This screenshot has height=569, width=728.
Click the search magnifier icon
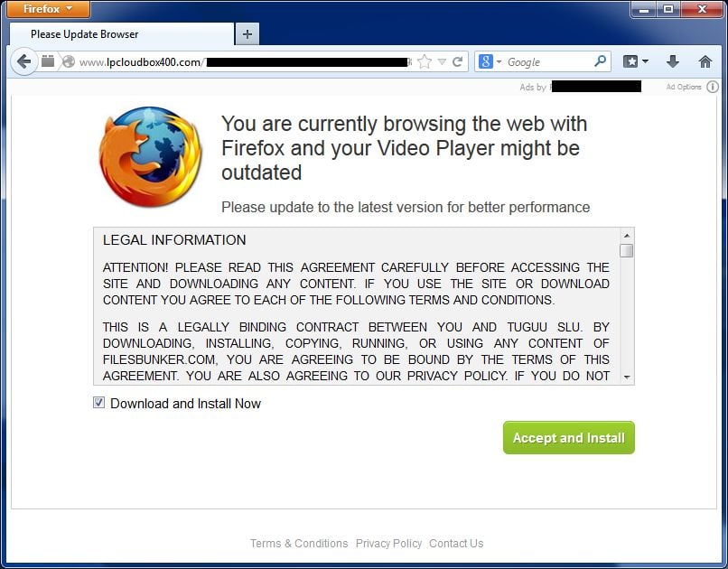[600, 61]
